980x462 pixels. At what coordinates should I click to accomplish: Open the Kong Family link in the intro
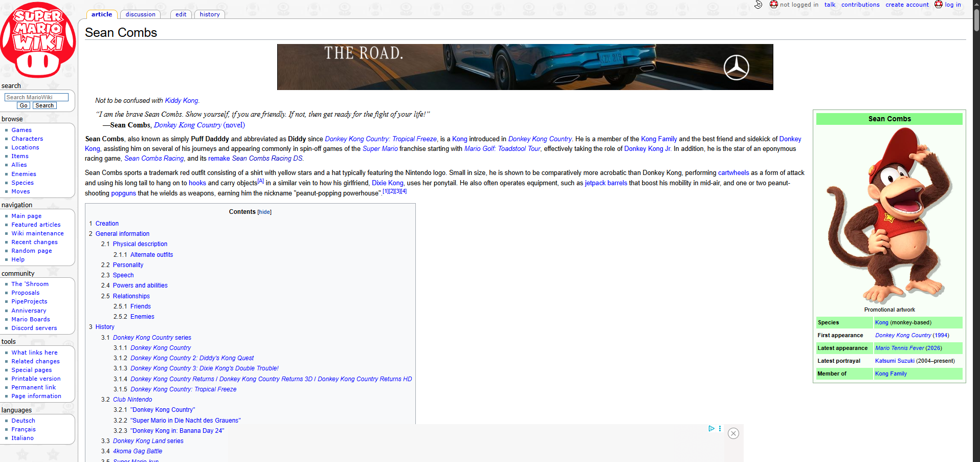pos(659,139)
